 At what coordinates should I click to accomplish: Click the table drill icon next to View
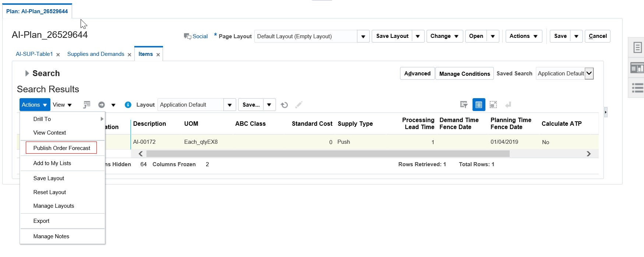click(86, 105)
